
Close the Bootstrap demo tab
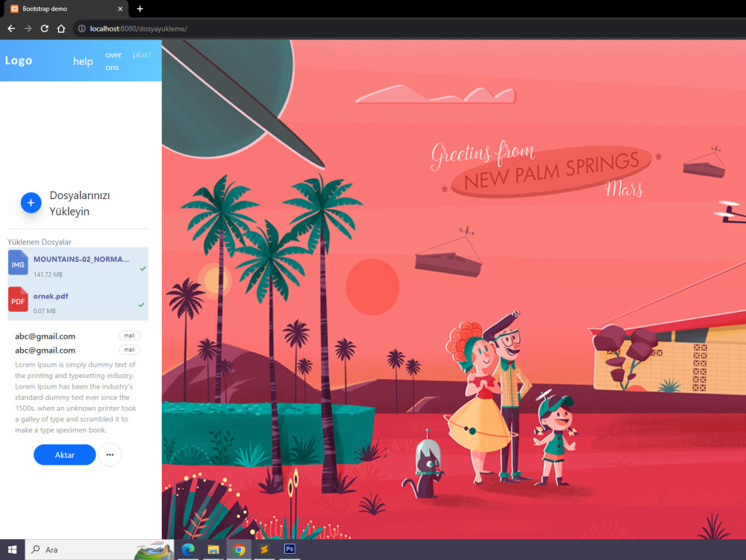[120, 8]
